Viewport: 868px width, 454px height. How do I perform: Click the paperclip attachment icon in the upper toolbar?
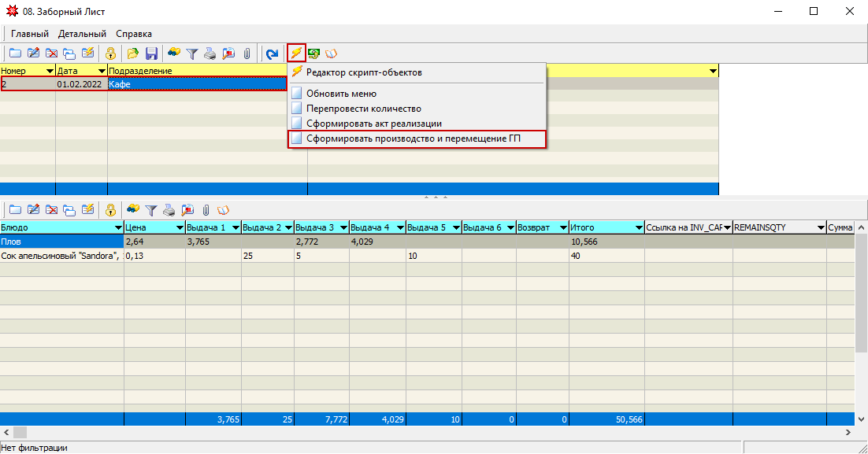[247, 54]
